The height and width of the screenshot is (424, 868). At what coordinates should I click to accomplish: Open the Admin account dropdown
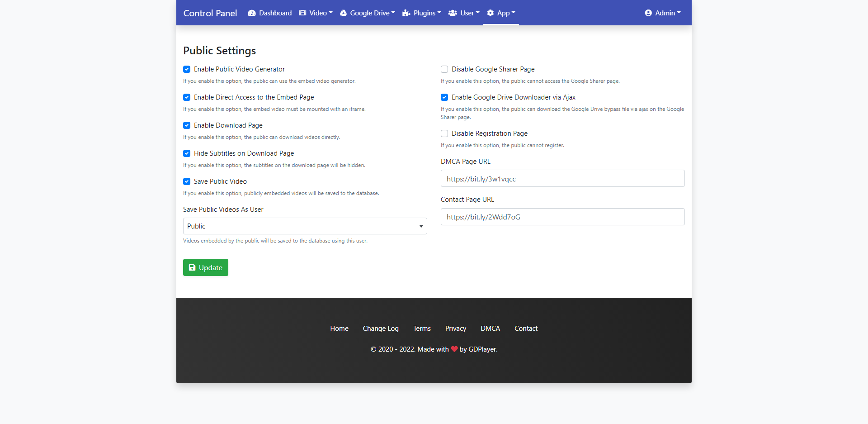click(x=663, y=13)
